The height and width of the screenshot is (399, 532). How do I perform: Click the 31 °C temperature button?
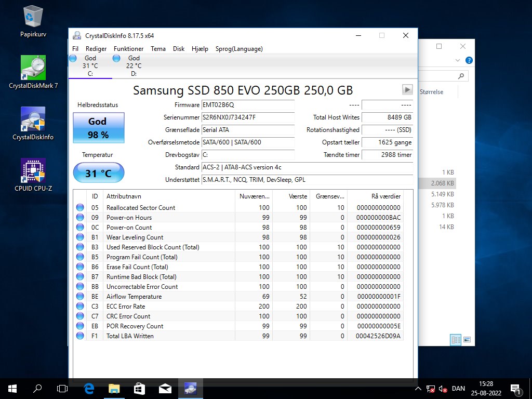coord(98,172)
